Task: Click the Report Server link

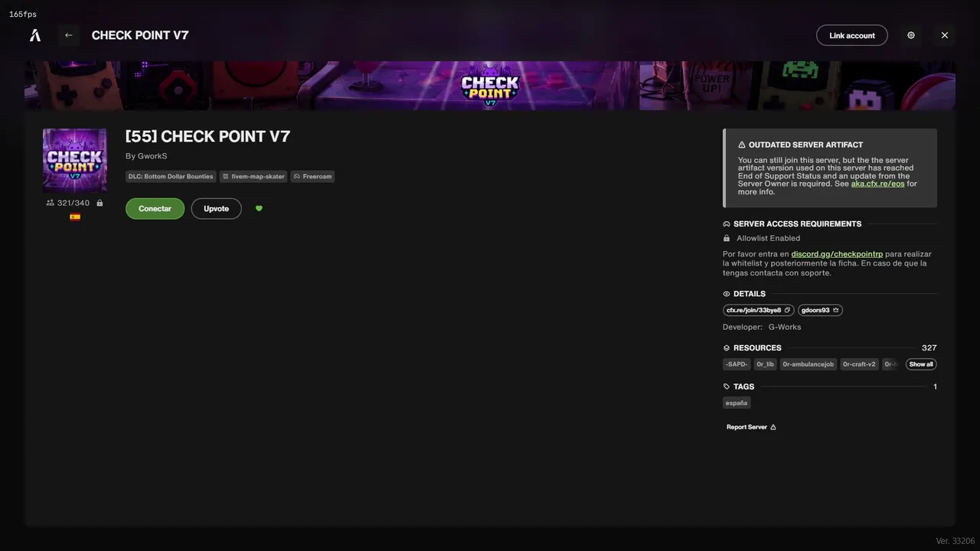Action: click(x=751, y=427)
